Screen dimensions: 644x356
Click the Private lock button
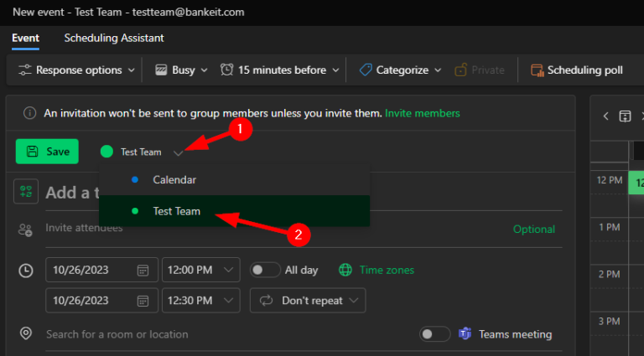pos(480,70)
